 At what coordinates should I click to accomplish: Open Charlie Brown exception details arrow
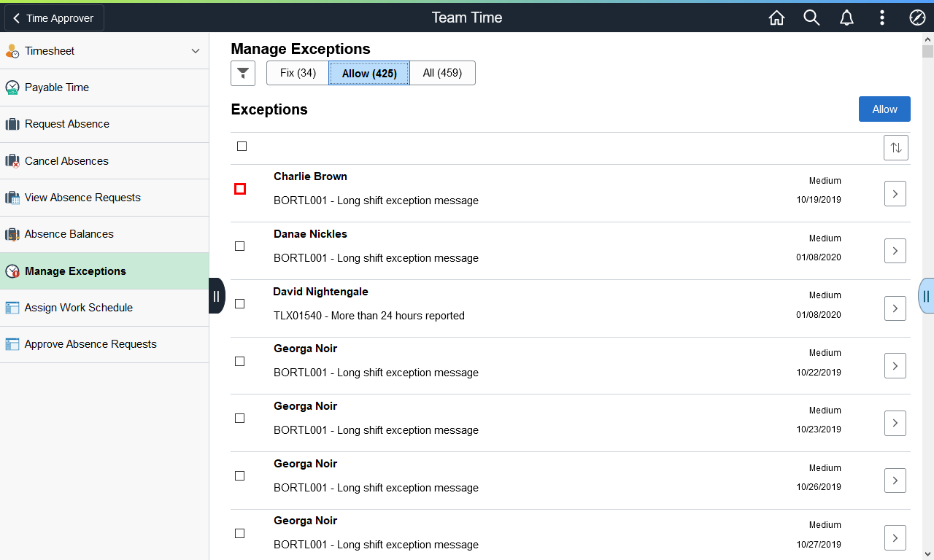[x=895, y=194]
